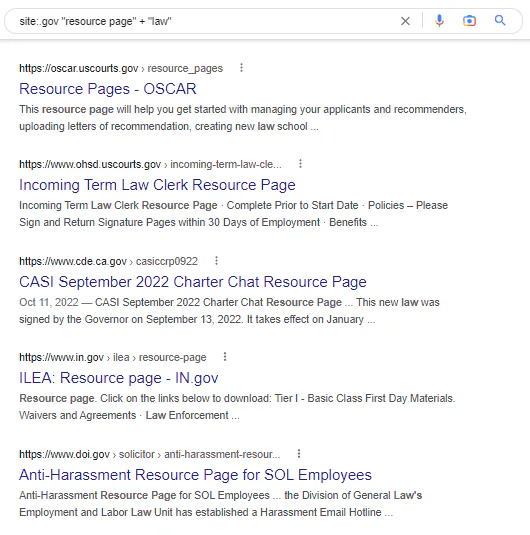Open image search via the camera icon
Screen dimensions: 530x535
469,21
